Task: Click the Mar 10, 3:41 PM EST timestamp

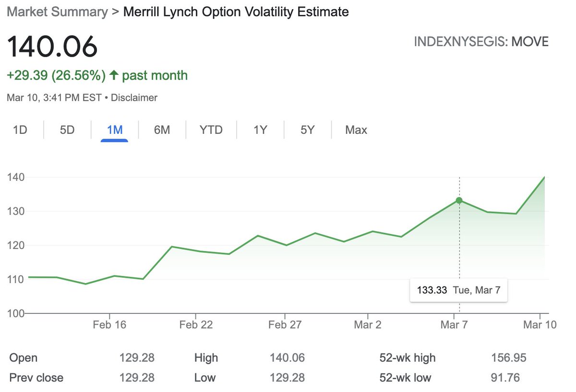Action: tap(54, 98)
